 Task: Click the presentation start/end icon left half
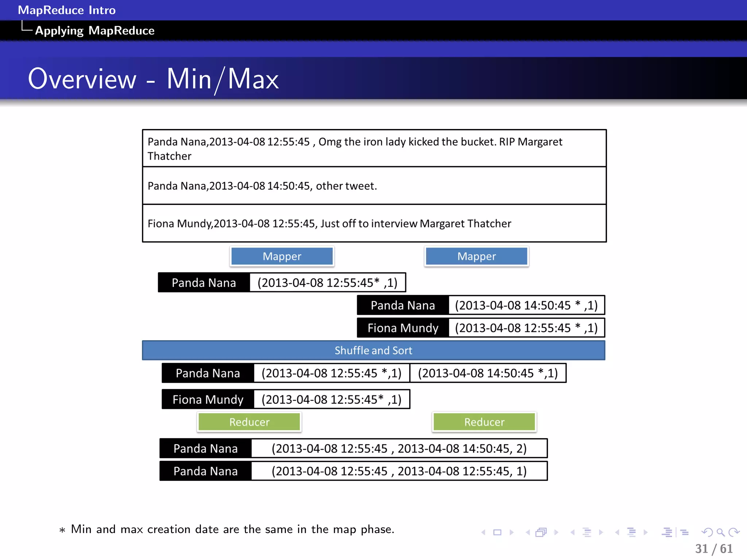pyautogui.click(x=667, y=532)
